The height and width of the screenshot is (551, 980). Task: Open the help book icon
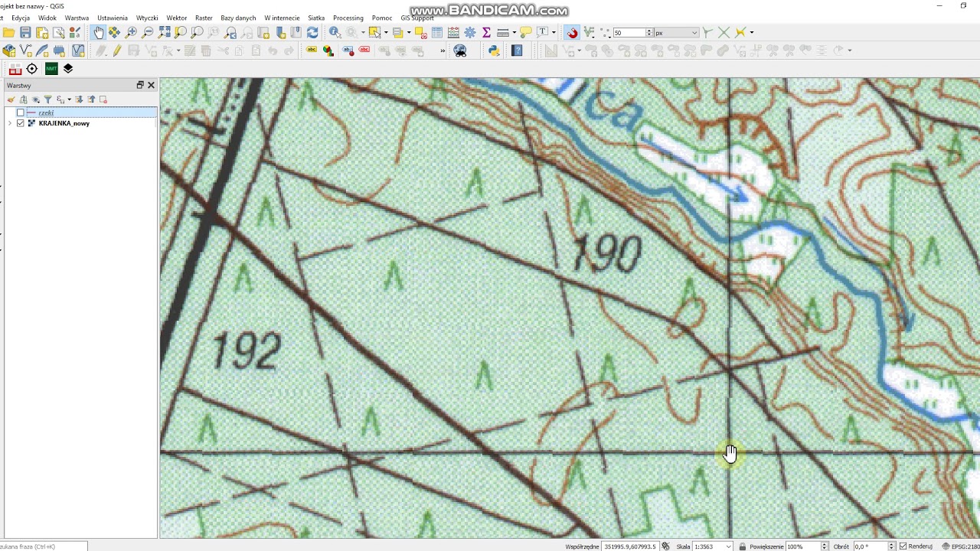coord(517,51)
